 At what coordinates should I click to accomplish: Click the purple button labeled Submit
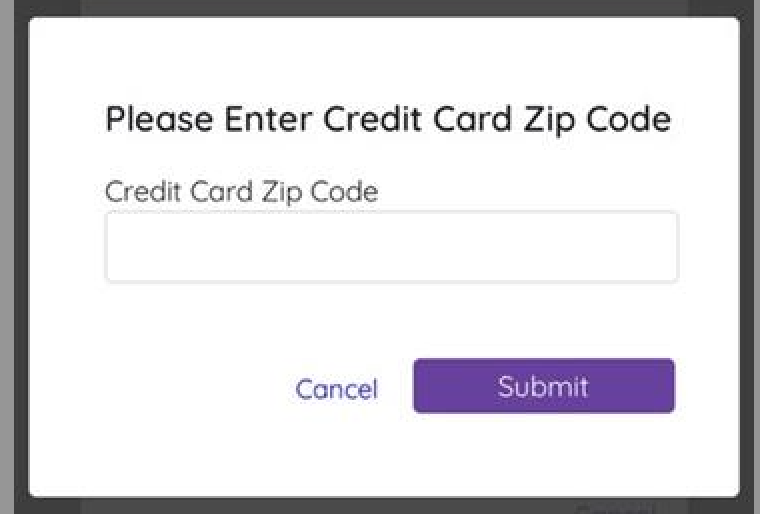pyautogui.click(x=543, y=386)
